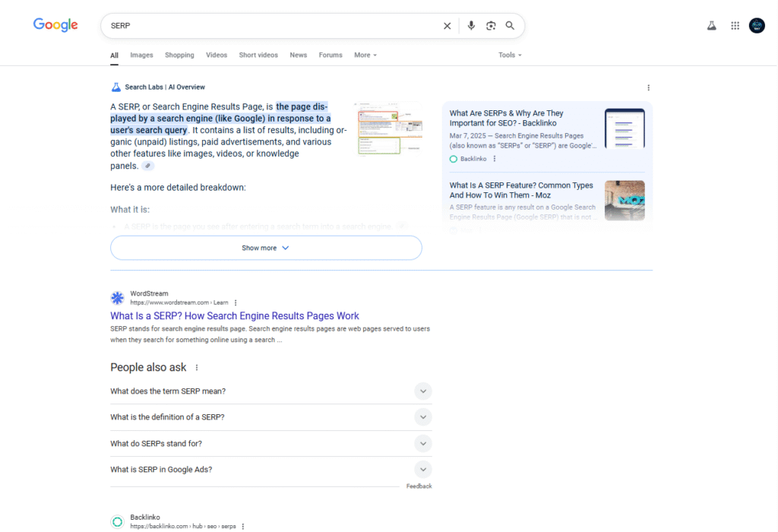Open 'What Is a SERP? How Search Engine Results Pages Work'
The height and width of the screenshot is (532, 778).
pos(235,315)
